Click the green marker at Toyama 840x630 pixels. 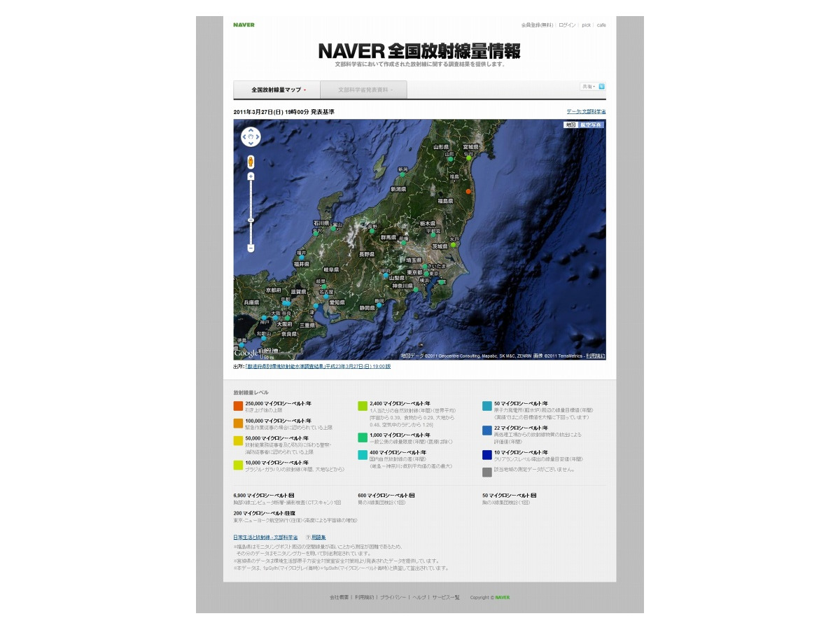point(333,228)
